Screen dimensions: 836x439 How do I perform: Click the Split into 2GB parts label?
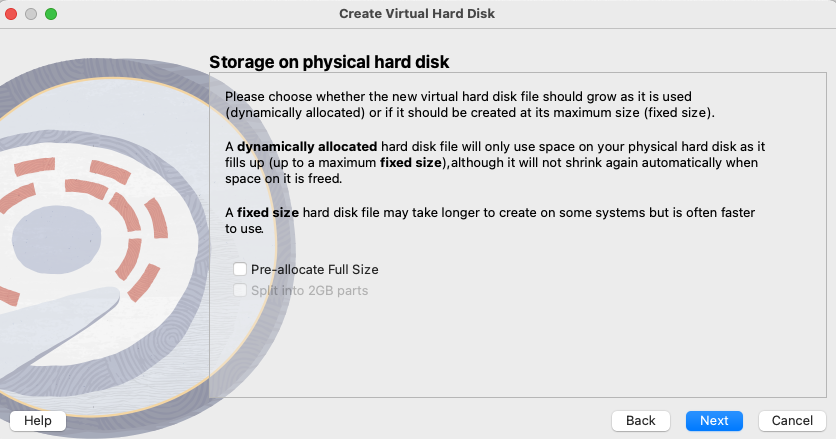310,291
